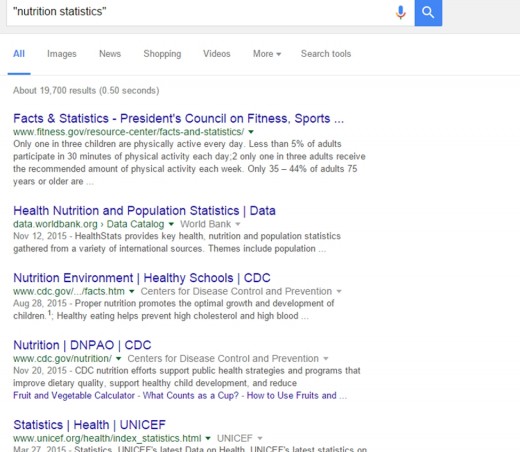Click the Nov 20, 2015 date text
This screenshot has width=520, height=452.
pyautogui.click(x=40, y=371)
